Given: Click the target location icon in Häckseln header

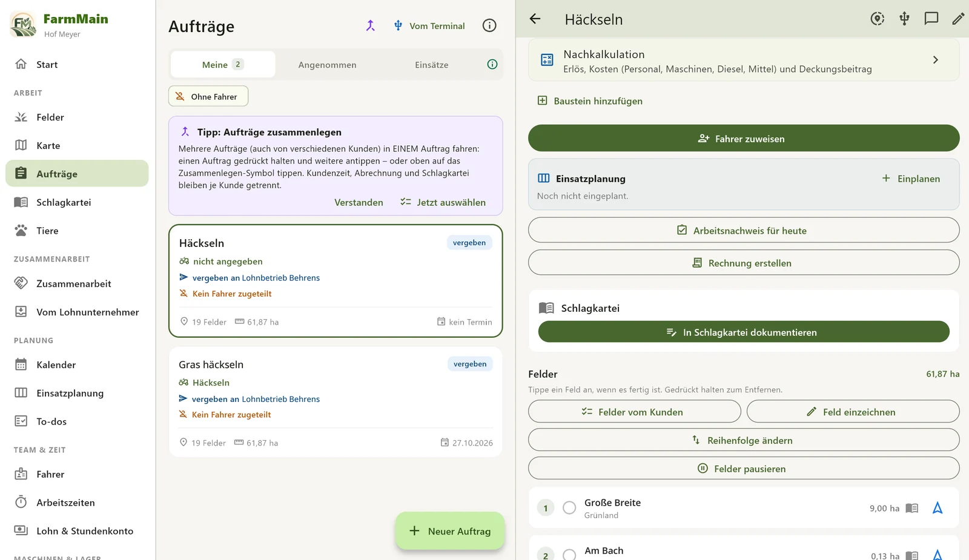Looking at the screenshot, I should pos(877,19).
